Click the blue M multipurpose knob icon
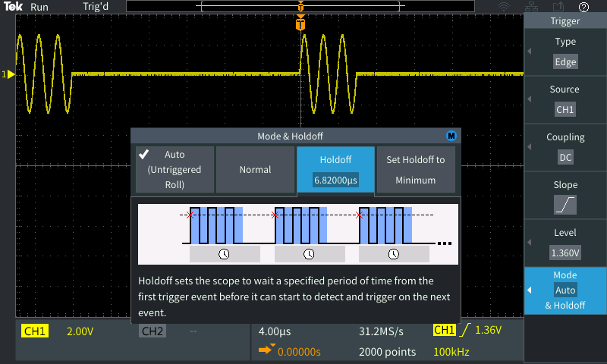The width and height of the screenshot is (607, 364). click(451, 136)
